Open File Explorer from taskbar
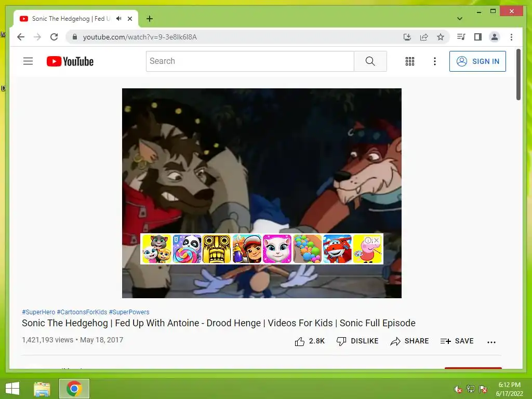 point(42,389)
